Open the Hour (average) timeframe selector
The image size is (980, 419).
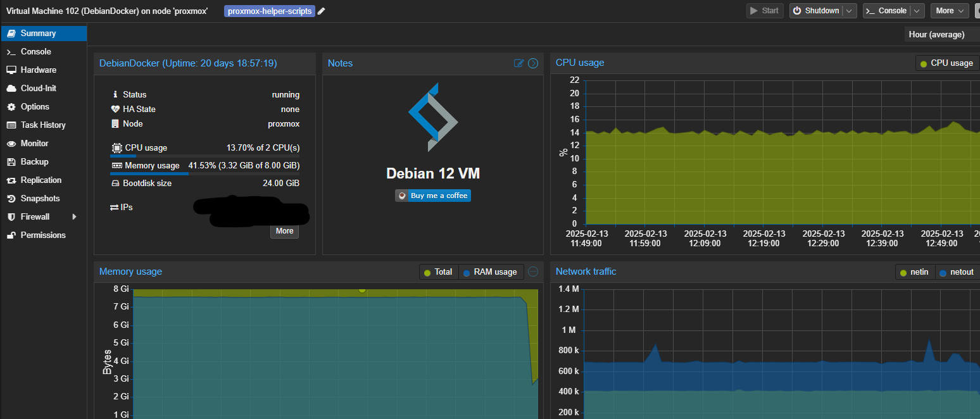click(941, 35)
